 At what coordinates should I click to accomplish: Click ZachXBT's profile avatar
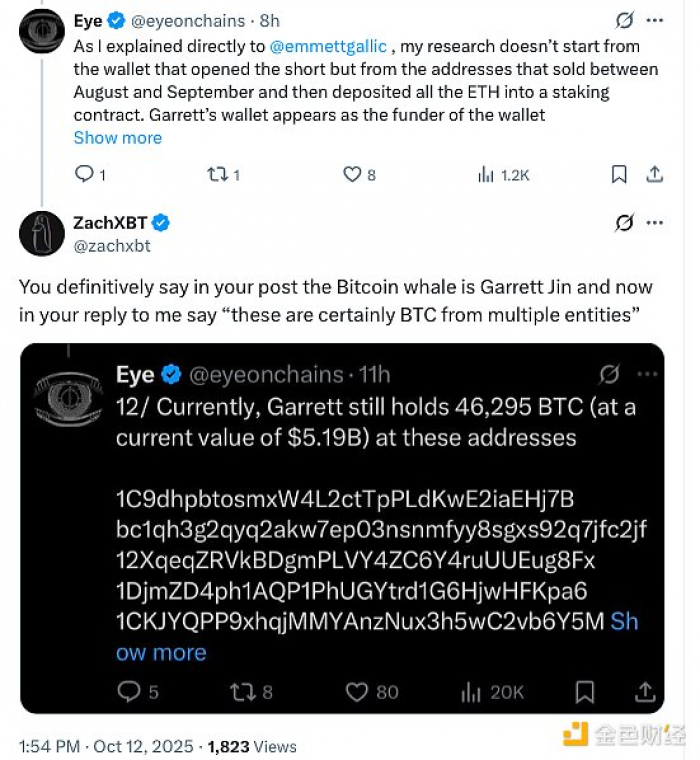click(41, 234)
